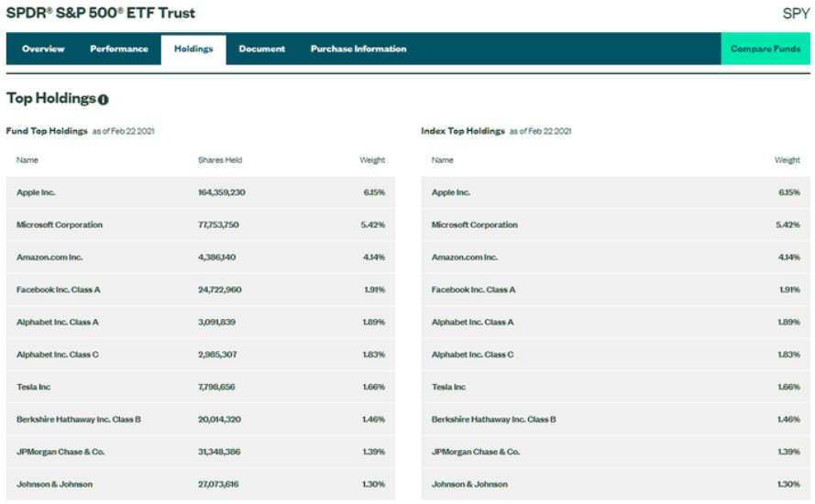
Task: Select Facebook Inc. Class A in Index holdings
Action: [474, 290]
